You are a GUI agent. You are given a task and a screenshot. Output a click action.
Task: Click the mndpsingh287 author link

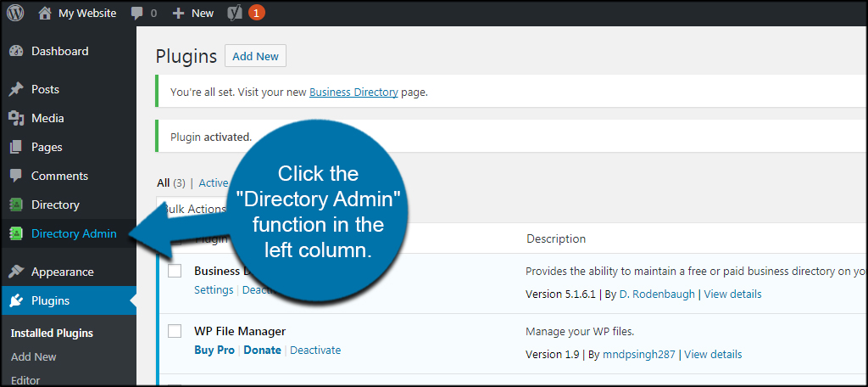[639, 354]
